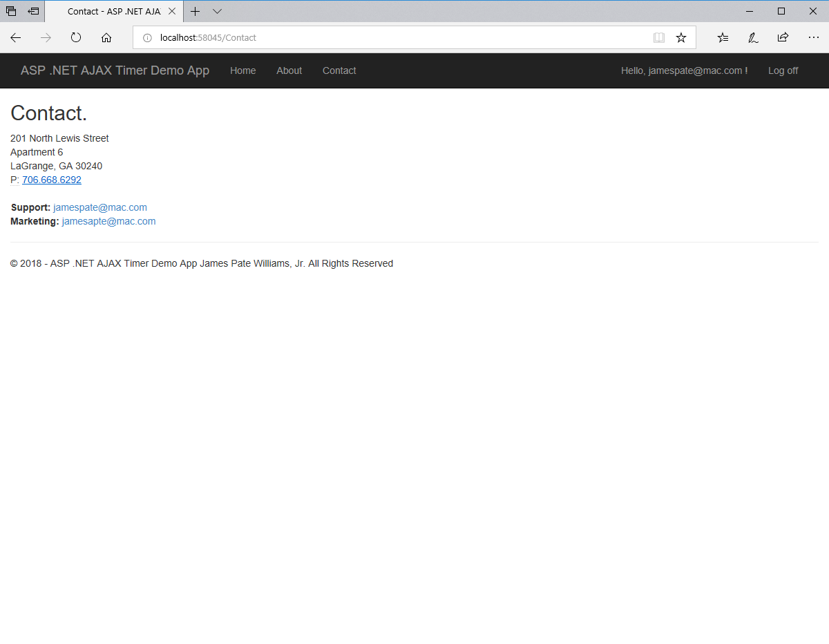Click the 706.668.6292 phone link
The width and height of the screenshot is (829, 644).
[51, 180]
